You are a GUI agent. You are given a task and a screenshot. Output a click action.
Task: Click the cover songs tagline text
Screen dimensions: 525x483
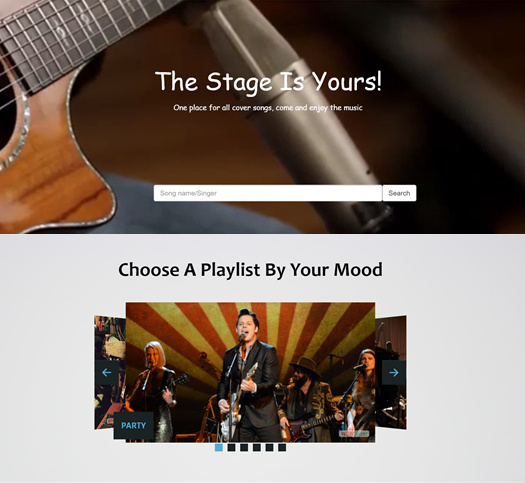(268, 108)
